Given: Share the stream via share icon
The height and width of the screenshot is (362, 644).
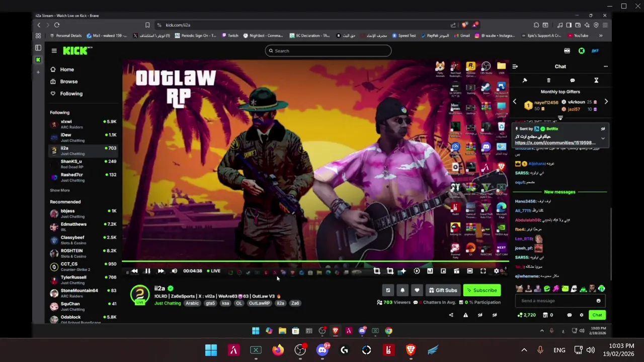Looking at the screenshot, I should pos(451,315).
